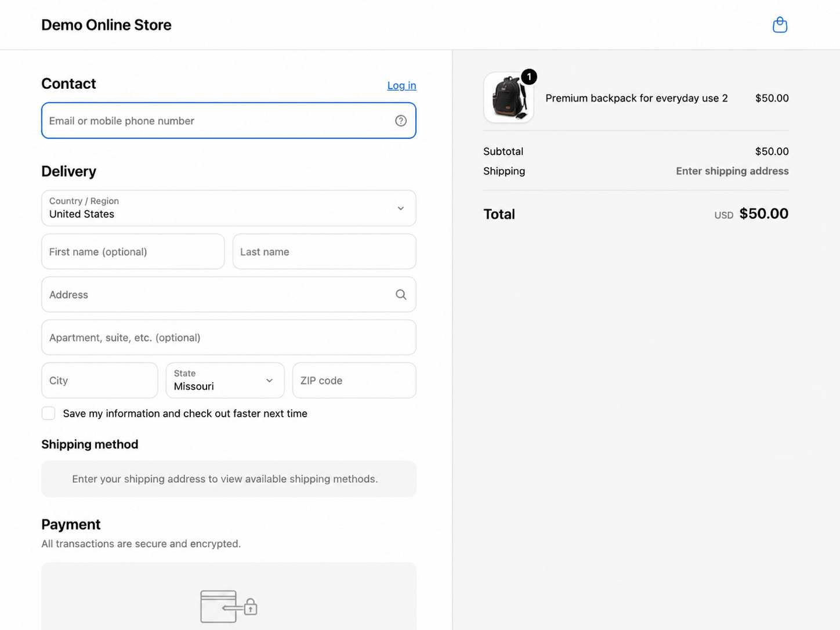Click the Address input field

coord(229,295)
